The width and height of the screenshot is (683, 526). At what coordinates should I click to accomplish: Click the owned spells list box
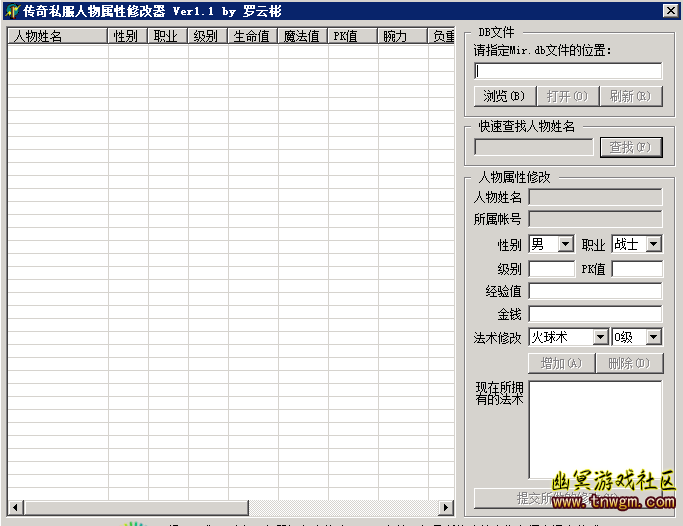pos(595,430)
